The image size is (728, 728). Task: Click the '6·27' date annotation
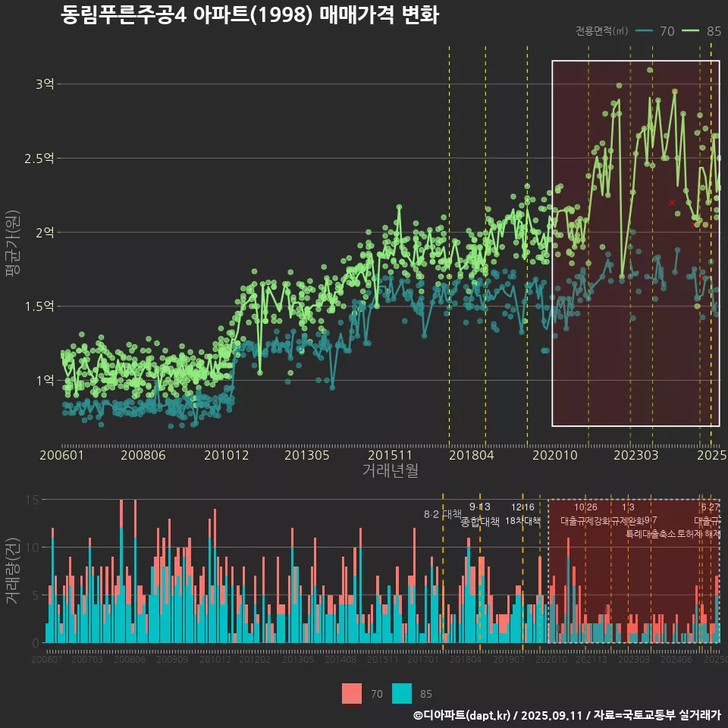[711, 507]
